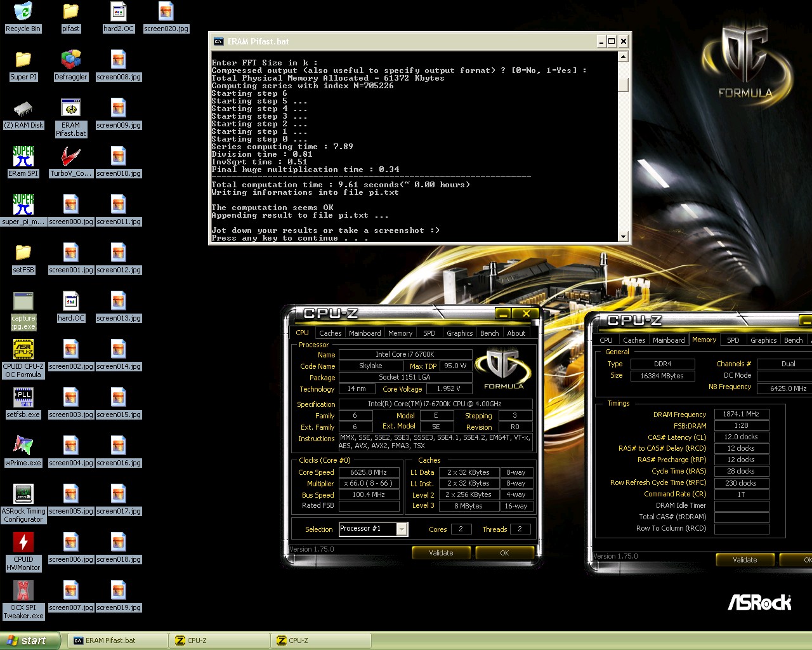Launch the TurboV_Co... desktop shortcut
The height and width of the screenshot is (650, 812).
70,162
